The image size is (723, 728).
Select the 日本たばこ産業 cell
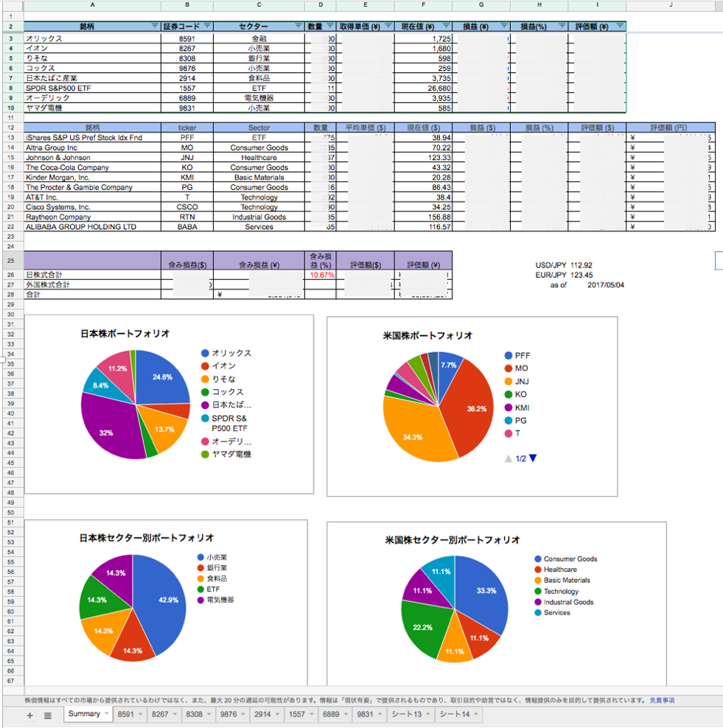(x=92, y=78)
